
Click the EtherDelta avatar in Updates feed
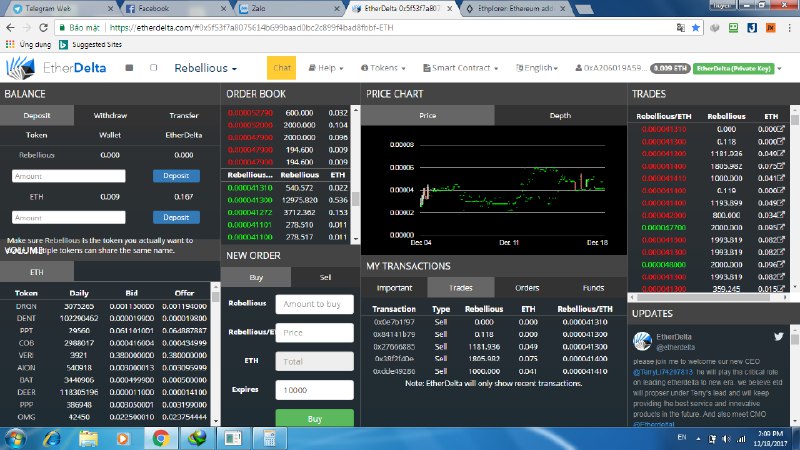tap(642, 341)
